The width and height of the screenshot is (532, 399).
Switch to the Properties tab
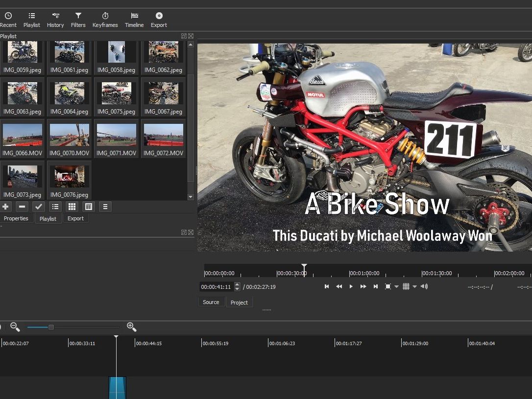16,218
